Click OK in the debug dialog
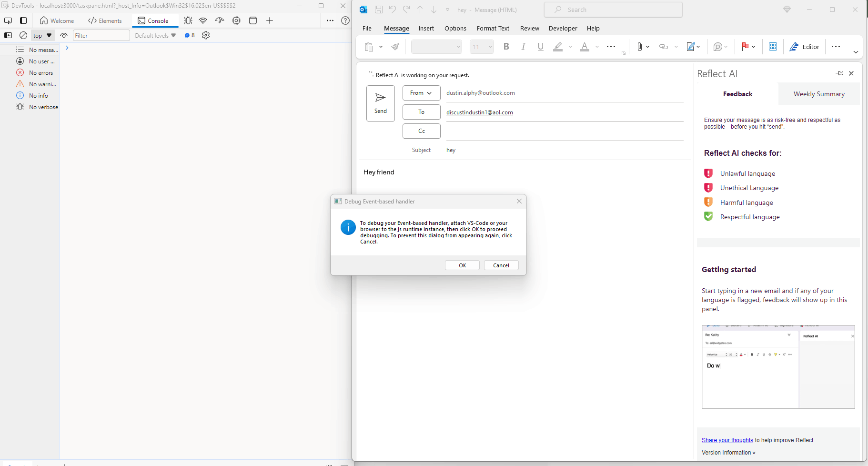 point(462,265)
